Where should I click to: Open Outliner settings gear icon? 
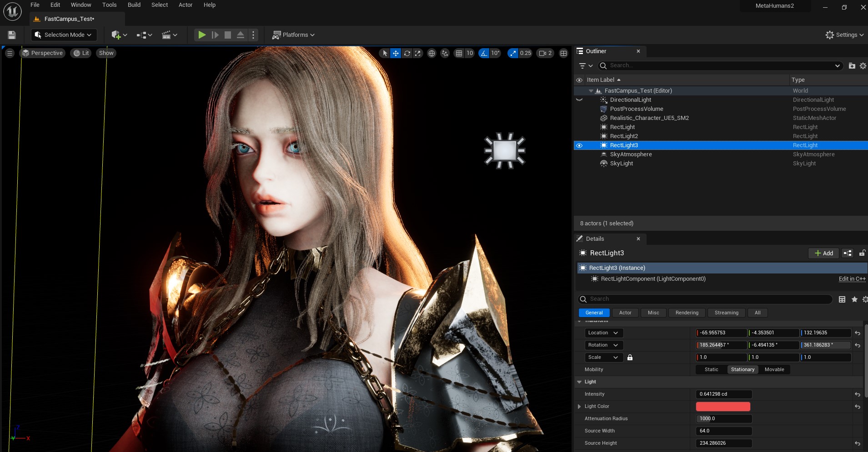[x=863, y=66]
